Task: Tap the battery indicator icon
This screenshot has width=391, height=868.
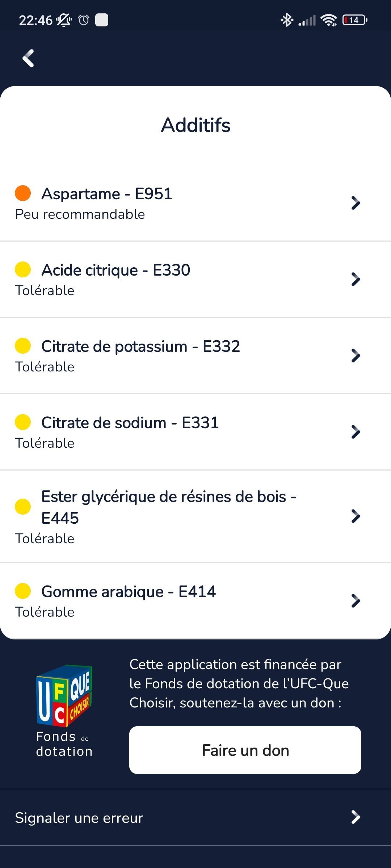Action: pyautogui.click(x=354, y=20)
